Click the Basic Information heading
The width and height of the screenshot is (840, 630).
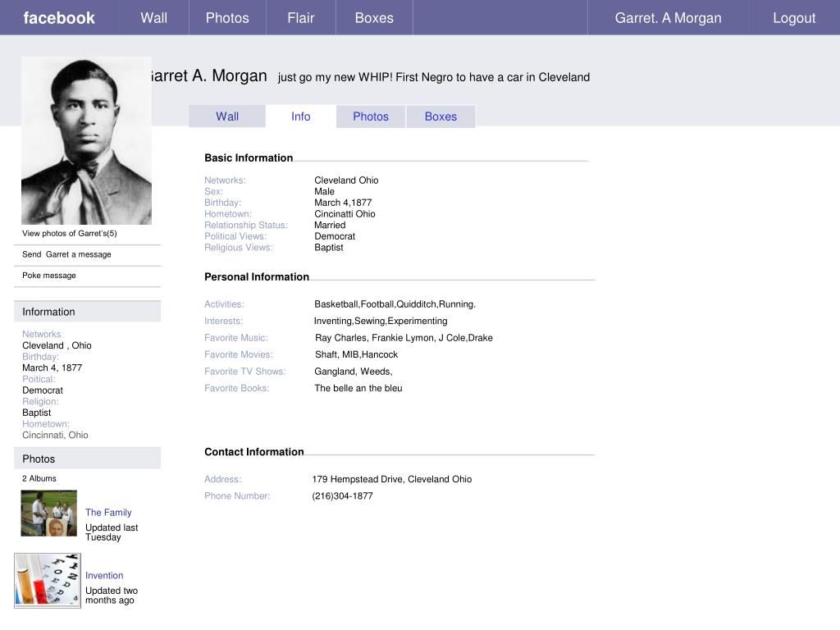[x=249, y=158]
